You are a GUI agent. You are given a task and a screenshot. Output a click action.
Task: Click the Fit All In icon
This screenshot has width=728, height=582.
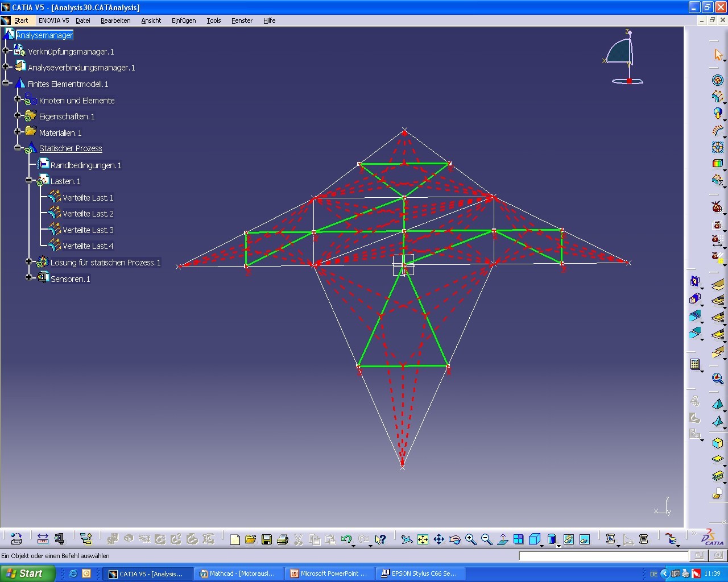[423, 539]
